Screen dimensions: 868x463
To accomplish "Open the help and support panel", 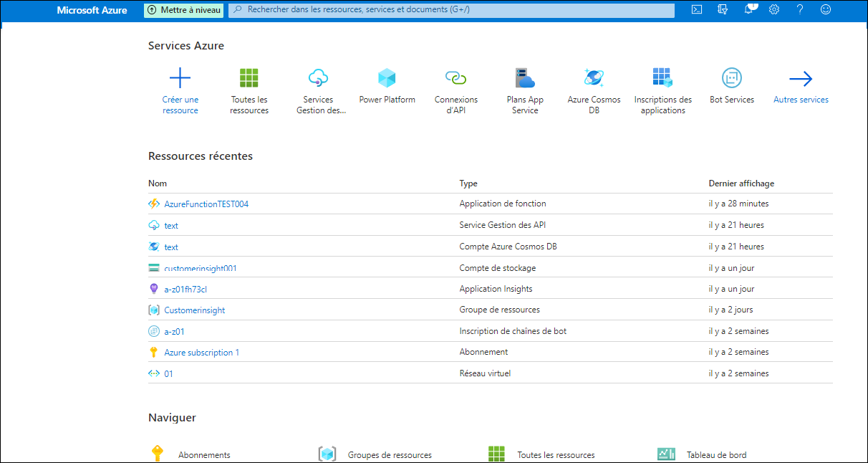I will point(800,9).
